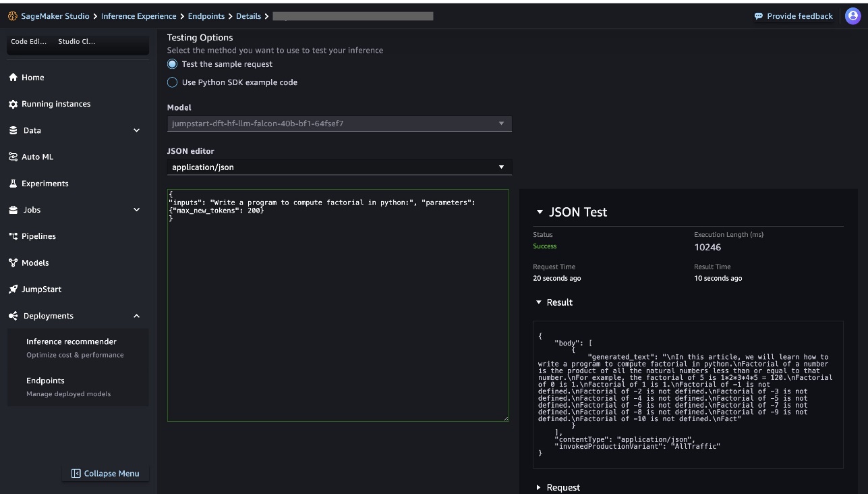
Task: Switch to the Code Editor tab
Action: (x=29, y=42)
